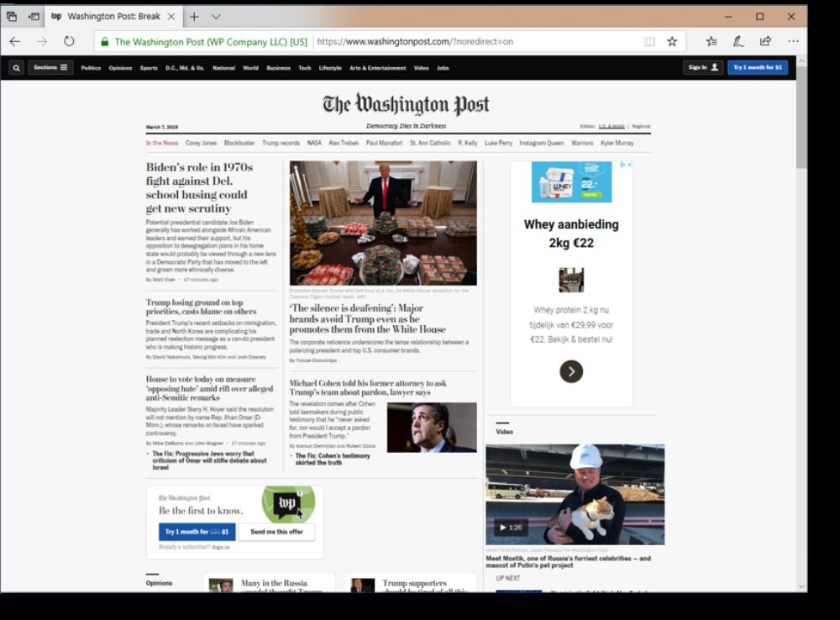840x620 pixels.
Task: Click Try 1 month button in promo box
Action: [x=197, y=532]
